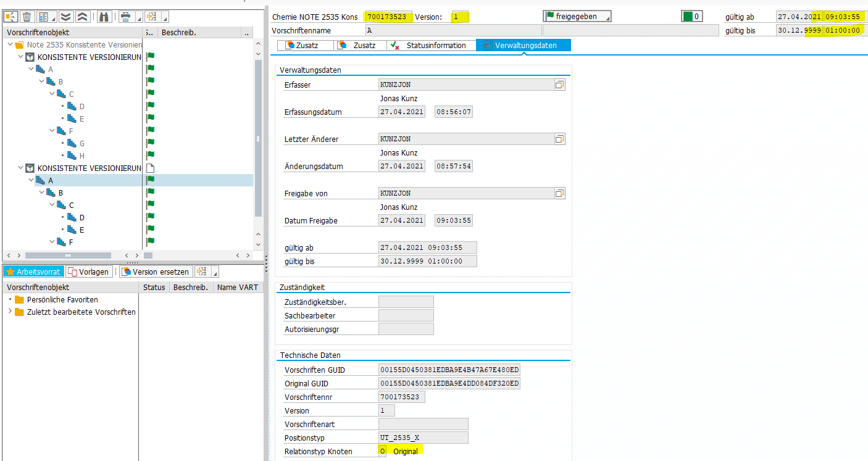Expand all nodes with double-down chevron icon

click(x=65, y=17)
